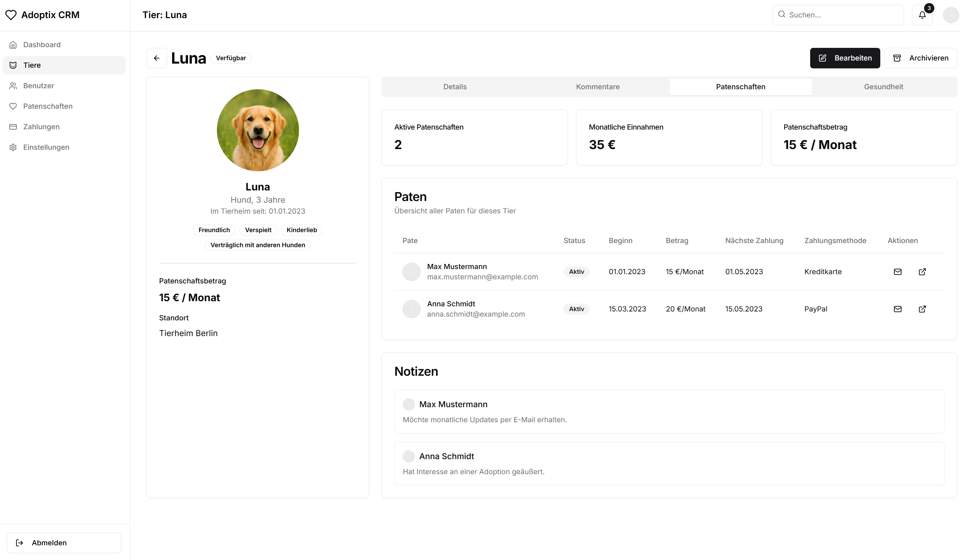Click the Bearbeiten button

pos(845,58)
